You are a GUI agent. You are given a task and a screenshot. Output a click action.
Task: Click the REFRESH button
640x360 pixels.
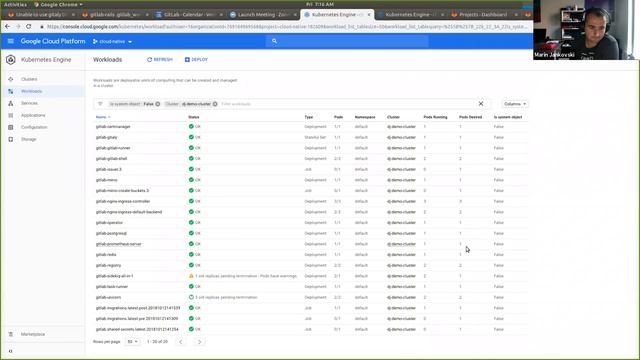[x=160, y=60]
